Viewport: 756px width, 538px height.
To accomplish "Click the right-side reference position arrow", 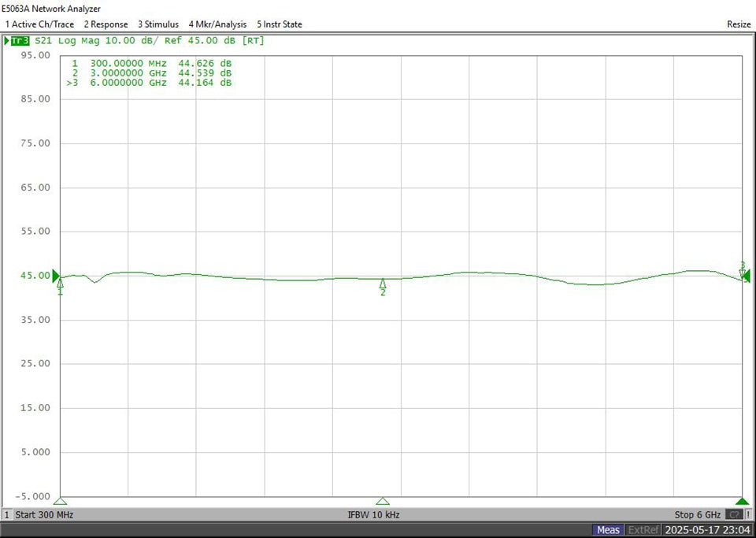I will [x=747, y=276].
